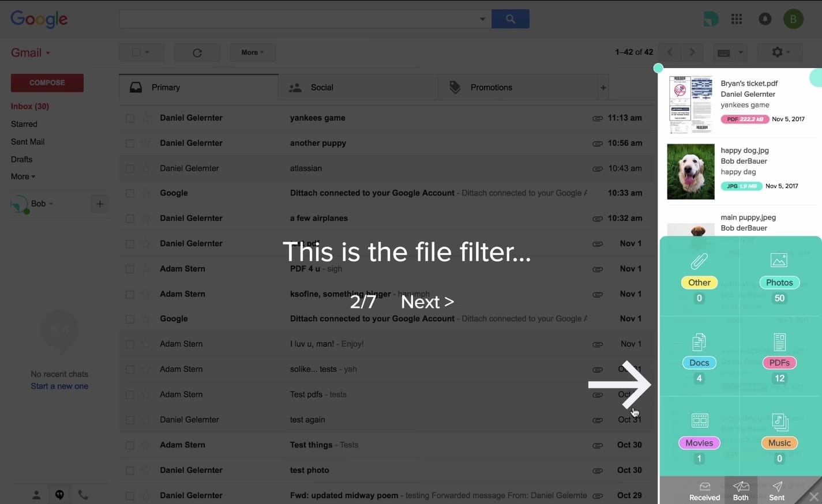This screenshot has width=822, height=504.
Task: Add a new hangout with plus button
Action: 100,204
